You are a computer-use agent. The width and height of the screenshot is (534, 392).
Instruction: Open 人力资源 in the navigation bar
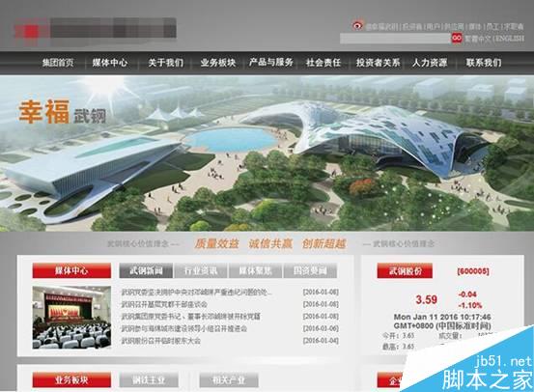[x=430, y=63]
